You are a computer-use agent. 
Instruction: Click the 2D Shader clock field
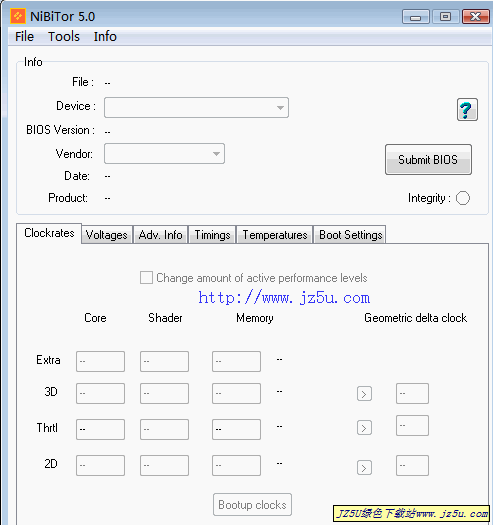point(164,465)
